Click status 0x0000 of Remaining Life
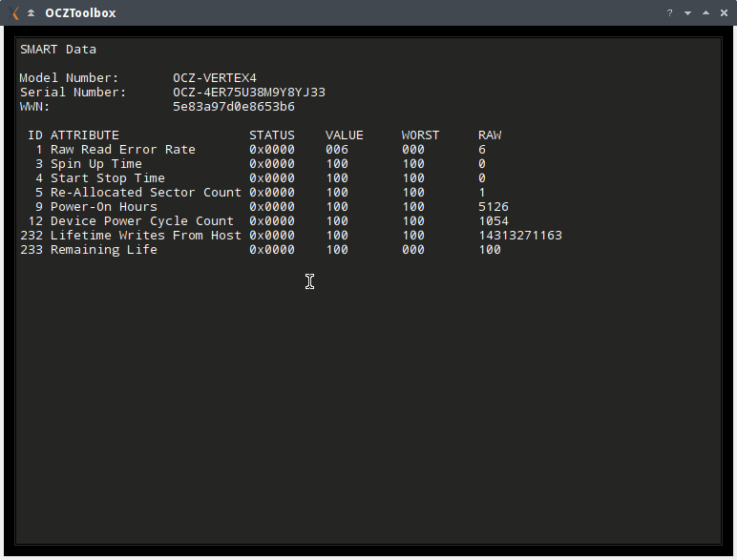737x560 pixels. point(272,250)
